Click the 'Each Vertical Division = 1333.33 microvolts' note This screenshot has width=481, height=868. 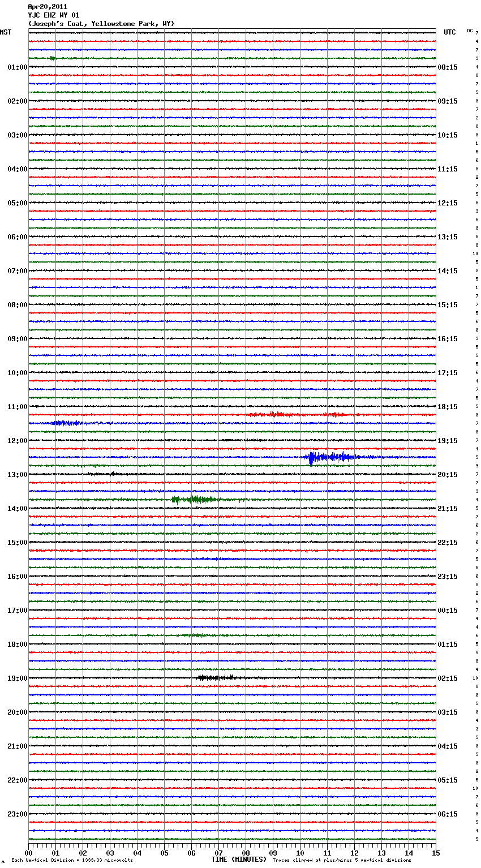click(72, 861)
